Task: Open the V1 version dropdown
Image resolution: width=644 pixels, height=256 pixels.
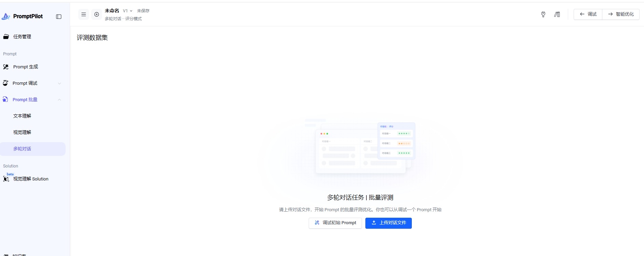Action: click(x=127, y=11)
